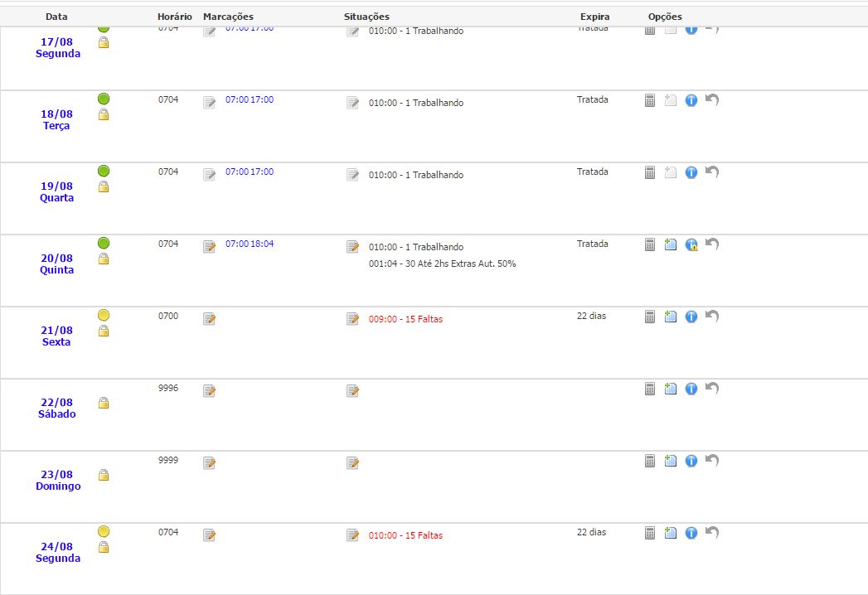The image size is (868, 595).
Task: Click the undo arrow for 22/08 Sábado
Action: tap(712, 388)
